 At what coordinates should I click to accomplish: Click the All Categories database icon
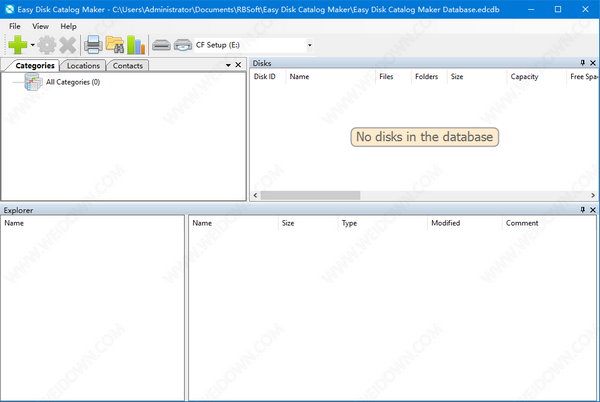pyautogui.click(x=33, y=81)
